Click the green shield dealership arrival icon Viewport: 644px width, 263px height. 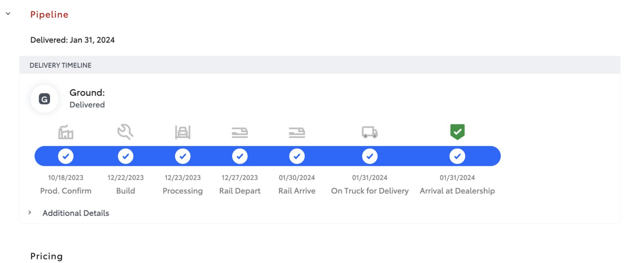click(x=457, y=132)
